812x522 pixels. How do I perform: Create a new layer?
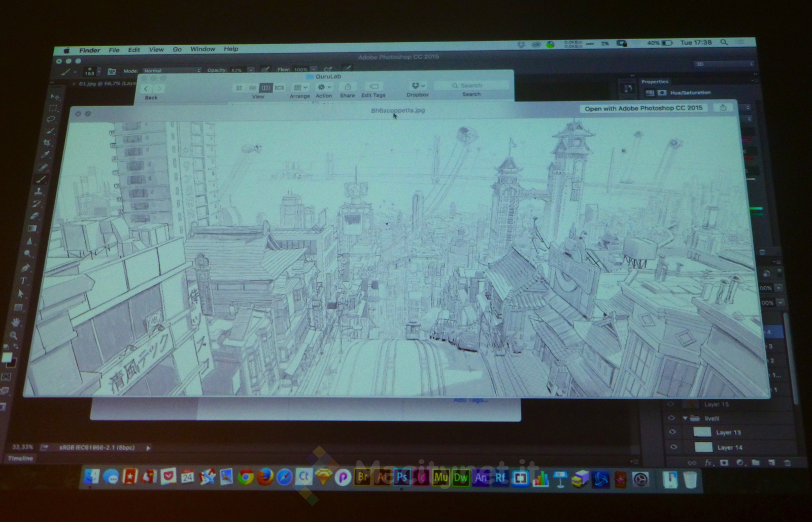tap(771, 463)
